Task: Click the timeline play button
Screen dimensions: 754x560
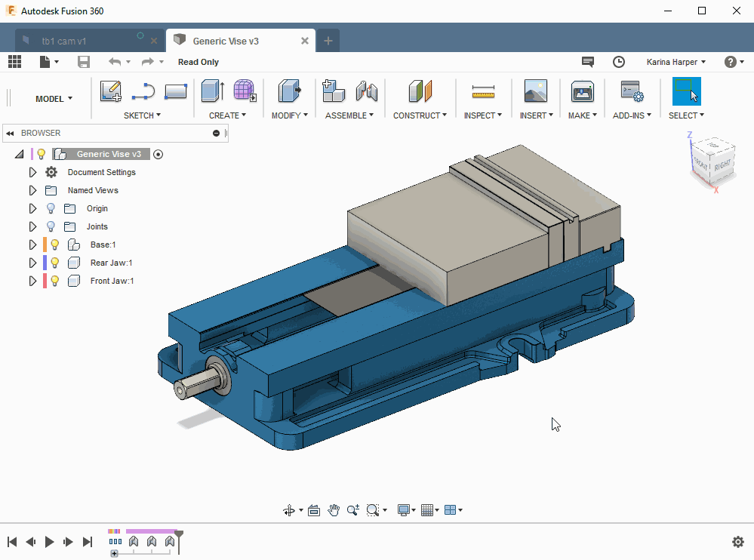Action: pyautogui.click(x=49, y=542)
